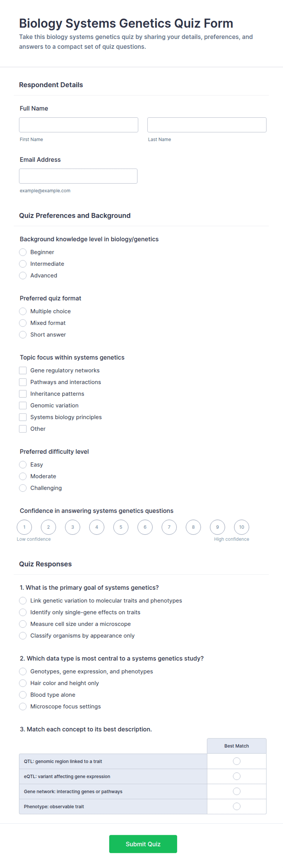Submit the quiz with green button
Screen dimensions: 283x868
(143, 844)
